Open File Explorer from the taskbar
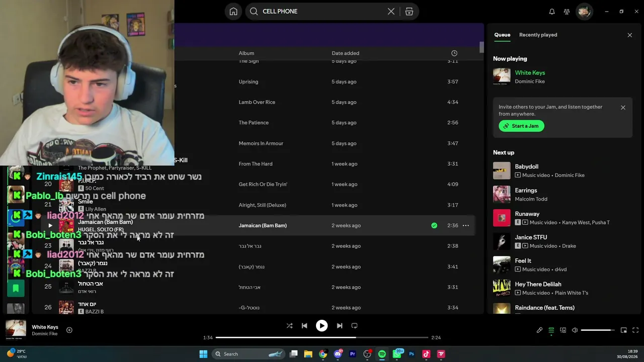 click(x=308, y=354)
